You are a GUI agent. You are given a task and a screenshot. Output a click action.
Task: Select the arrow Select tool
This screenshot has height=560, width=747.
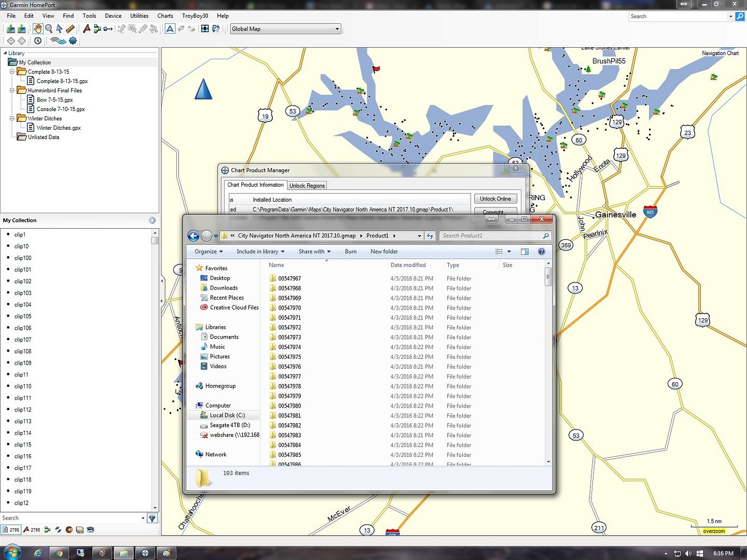[x=60, y=29]
